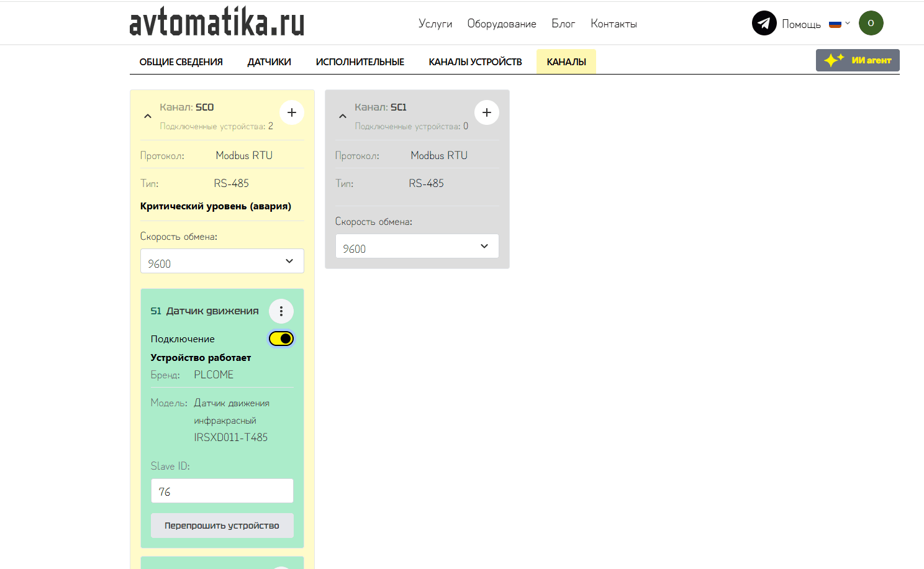Open the Оборудование menu item
Screen dimensions: 924x569
click(502, 24)
